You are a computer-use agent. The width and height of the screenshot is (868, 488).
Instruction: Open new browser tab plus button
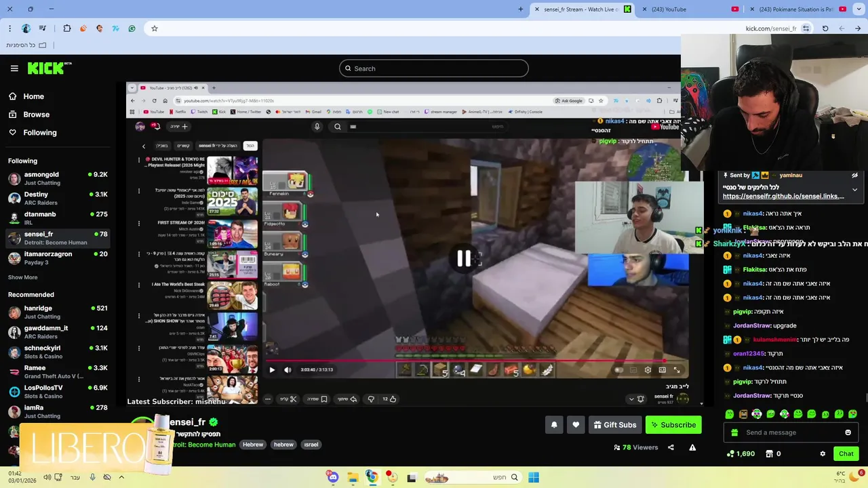[x=520, y=9]
